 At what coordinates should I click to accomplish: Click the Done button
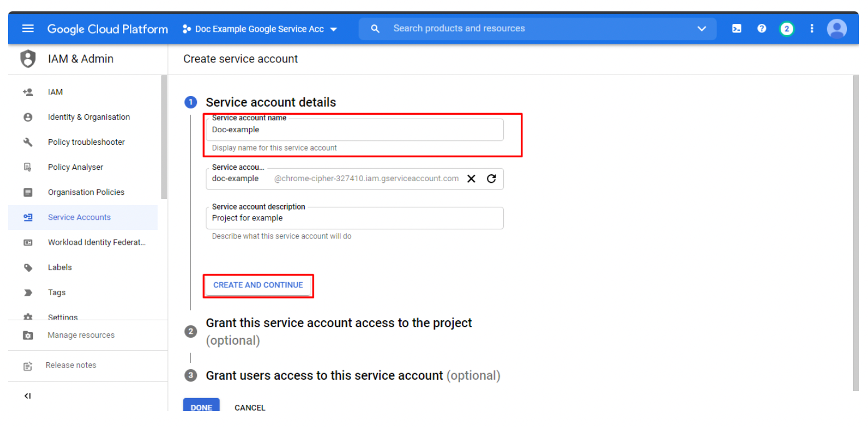coord(201,407)
